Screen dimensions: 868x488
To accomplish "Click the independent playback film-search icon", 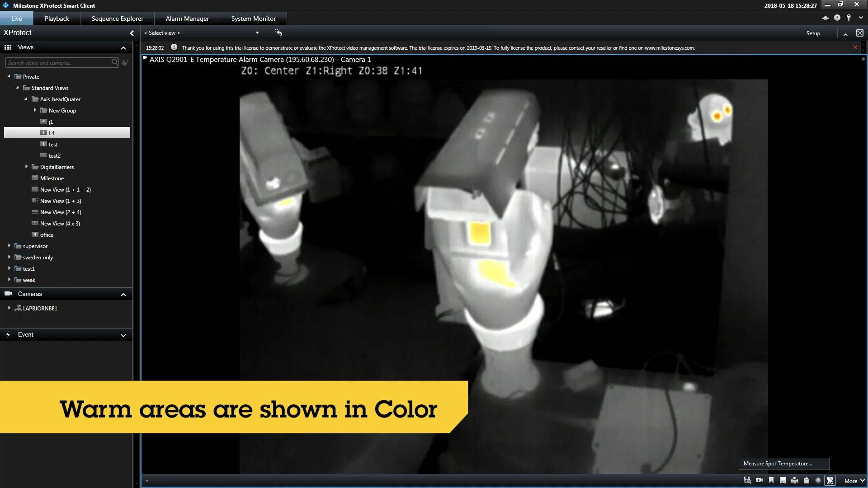I will (747, 480).
